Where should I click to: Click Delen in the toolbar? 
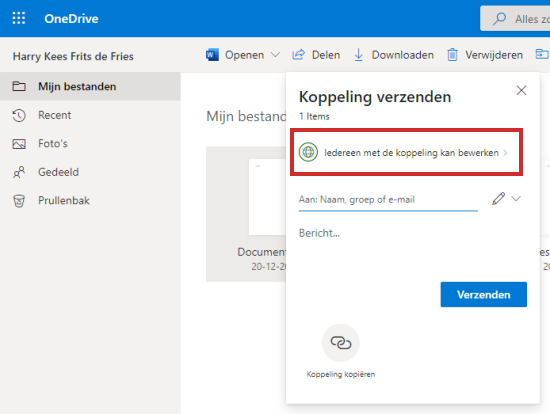326,55
